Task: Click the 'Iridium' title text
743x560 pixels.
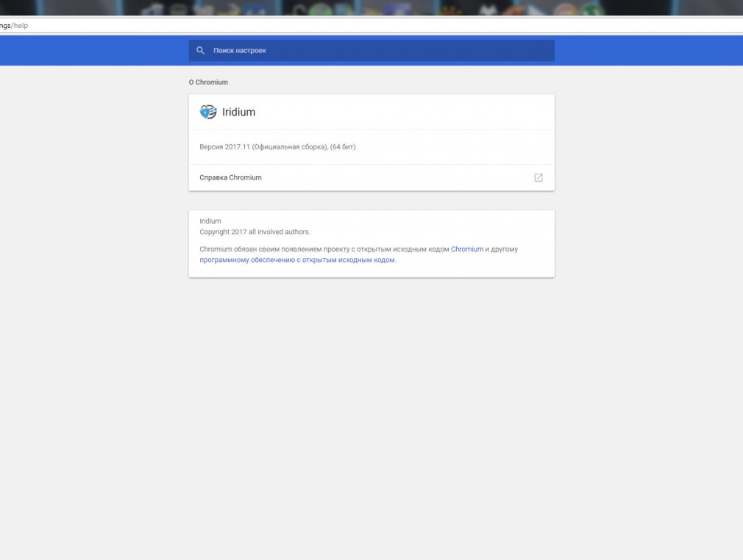Action: [239, 112]
